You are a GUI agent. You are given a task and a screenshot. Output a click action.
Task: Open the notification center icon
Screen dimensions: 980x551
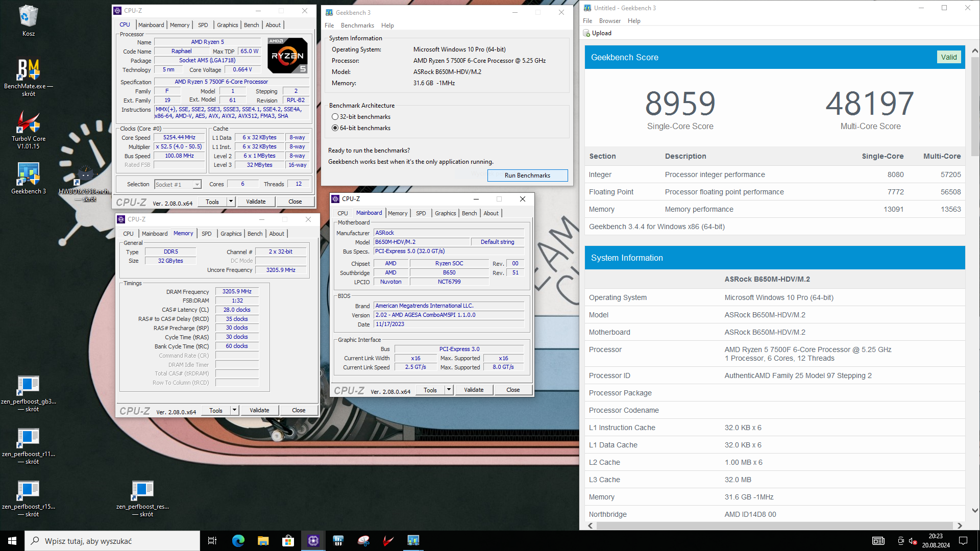[963, 541]
